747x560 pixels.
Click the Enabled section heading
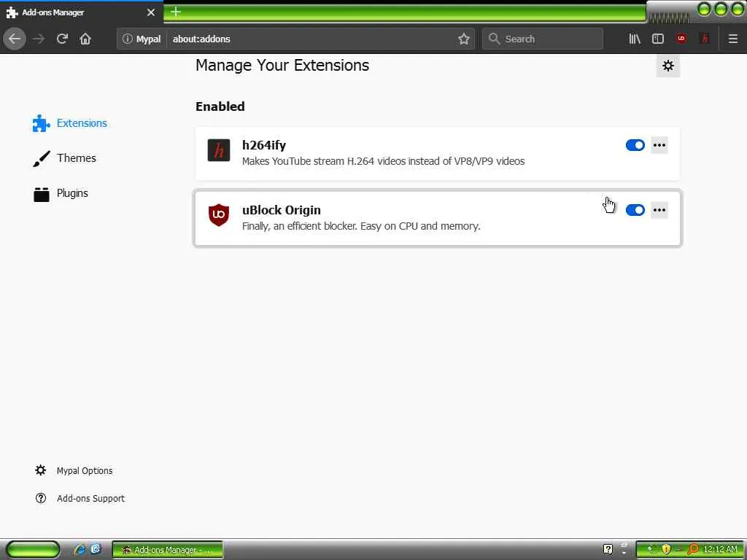tap(220, 106)
